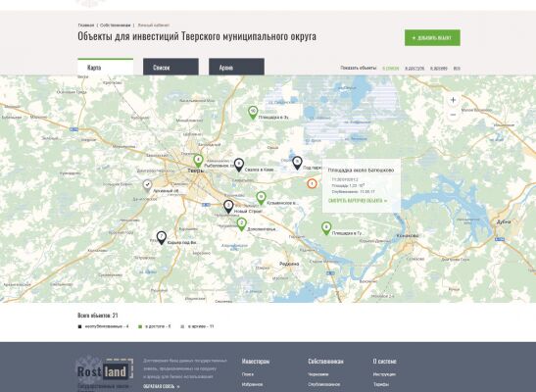This screenshot has width=536, height=392.
Task: Click green legend entry в доступе - 6
Action: click(154, 326)
